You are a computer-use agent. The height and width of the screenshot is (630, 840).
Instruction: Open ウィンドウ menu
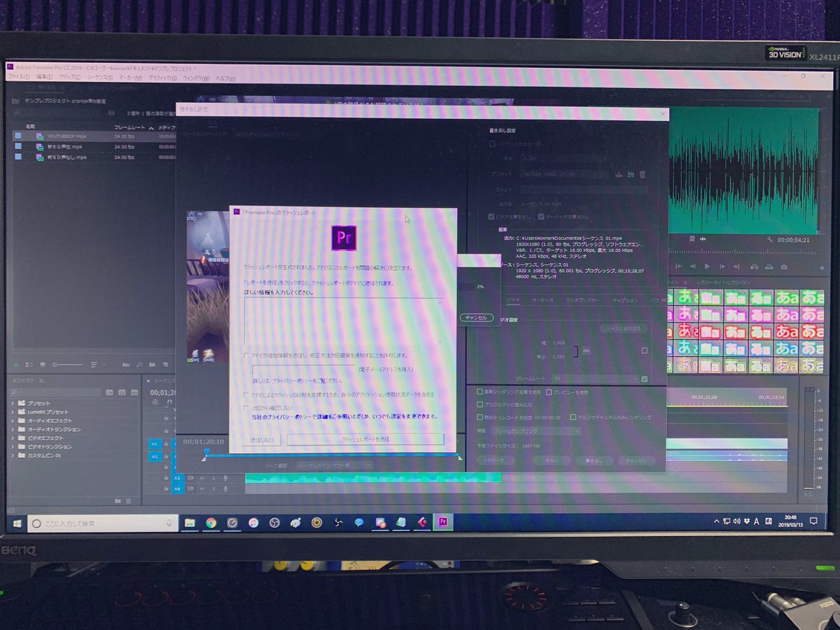pyautogui.click(x=197, y=78)
